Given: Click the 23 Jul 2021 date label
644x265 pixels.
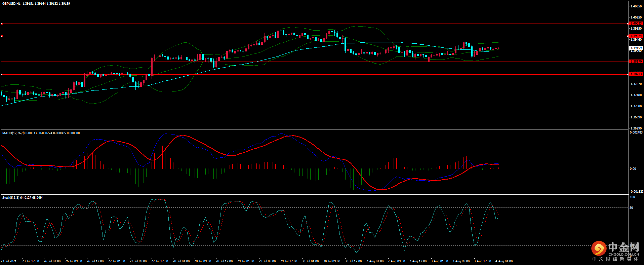Looking at the screenshot, I should 9,261.
